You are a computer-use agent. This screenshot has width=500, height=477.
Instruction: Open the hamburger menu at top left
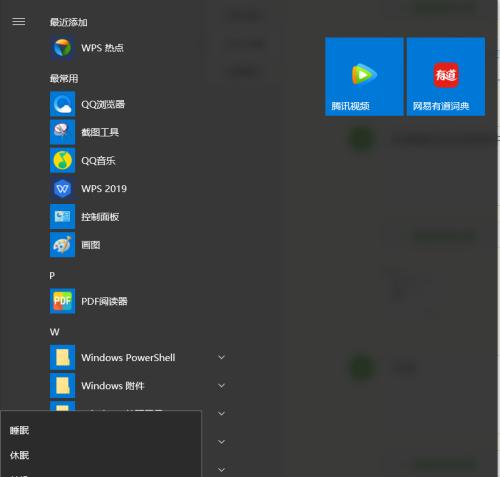[19, 22]
